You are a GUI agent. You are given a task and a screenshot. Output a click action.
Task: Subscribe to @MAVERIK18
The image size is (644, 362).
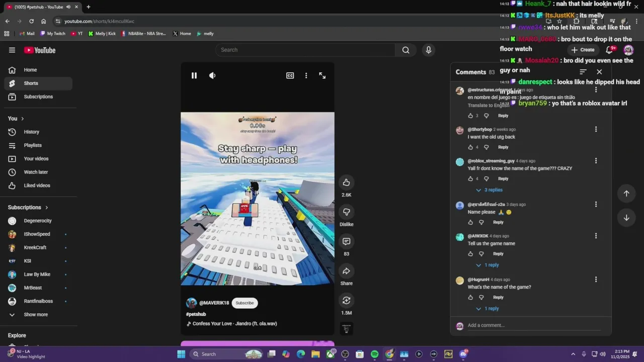coord(245,303)
